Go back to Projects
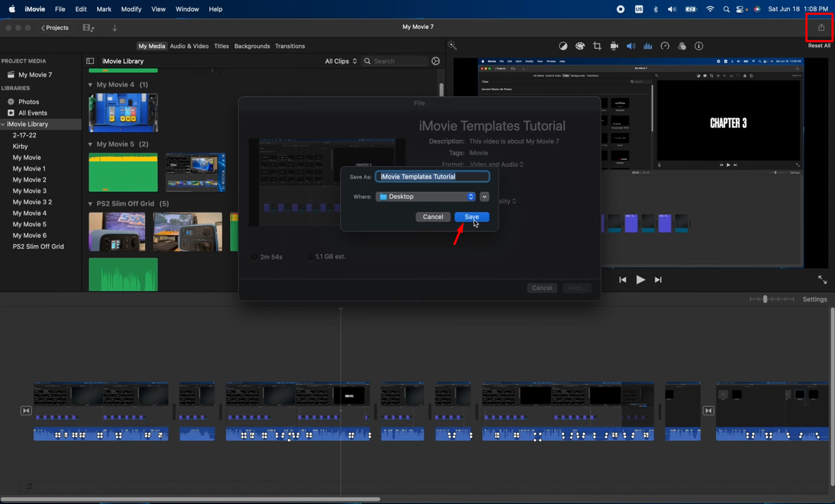This screenshot has height=504, width=835. click(x=55, y=27)
